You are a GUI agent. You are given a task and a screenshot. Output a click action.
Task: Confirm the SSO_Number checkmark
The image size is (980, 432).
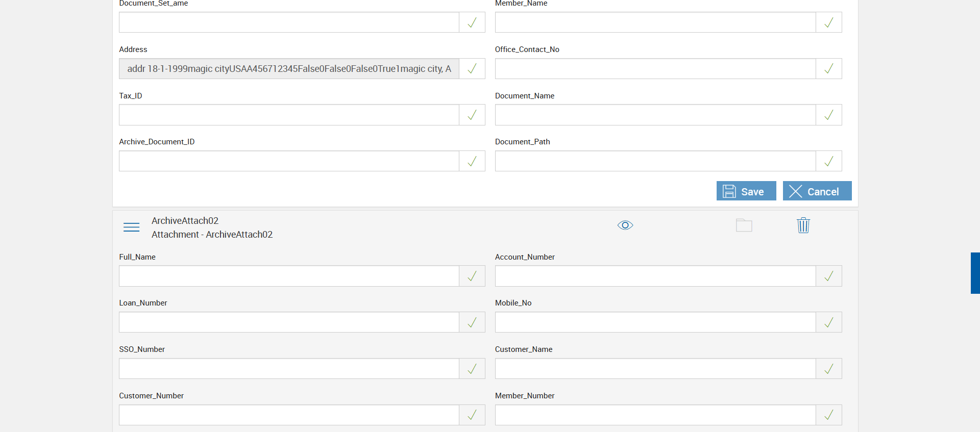click(x=472, y=369)
